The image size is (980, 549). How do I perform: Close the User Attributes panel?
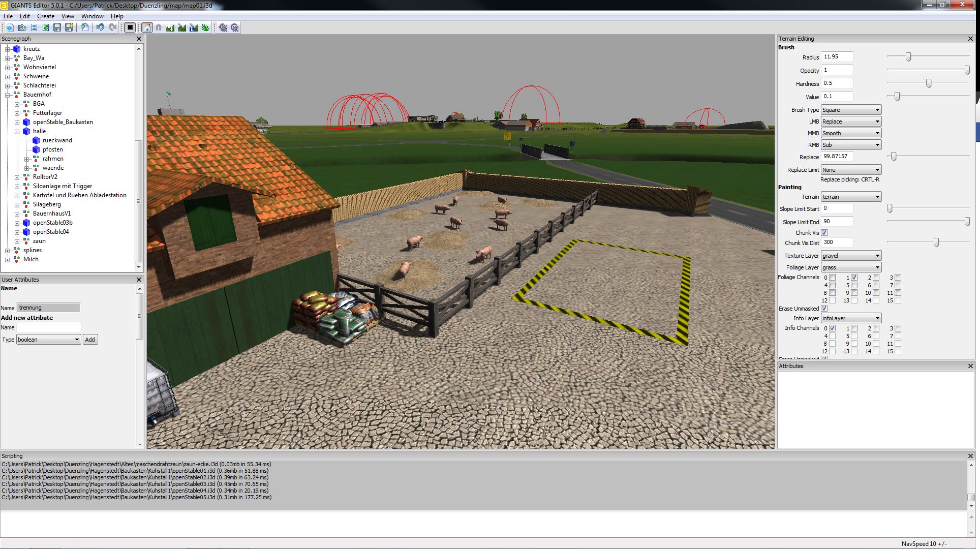(139, 280)
